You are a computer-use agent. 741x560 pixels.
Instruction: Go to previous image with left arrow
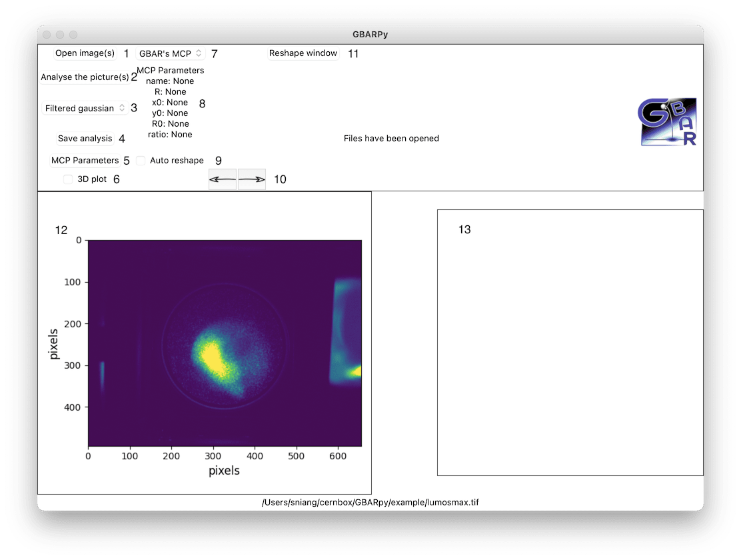click(223, 179)
